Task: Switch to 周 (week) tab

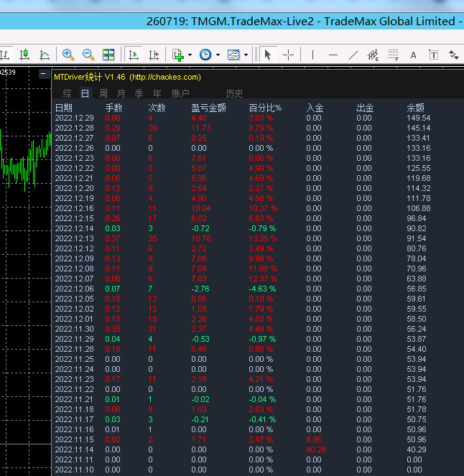Action: click(103, 93)
